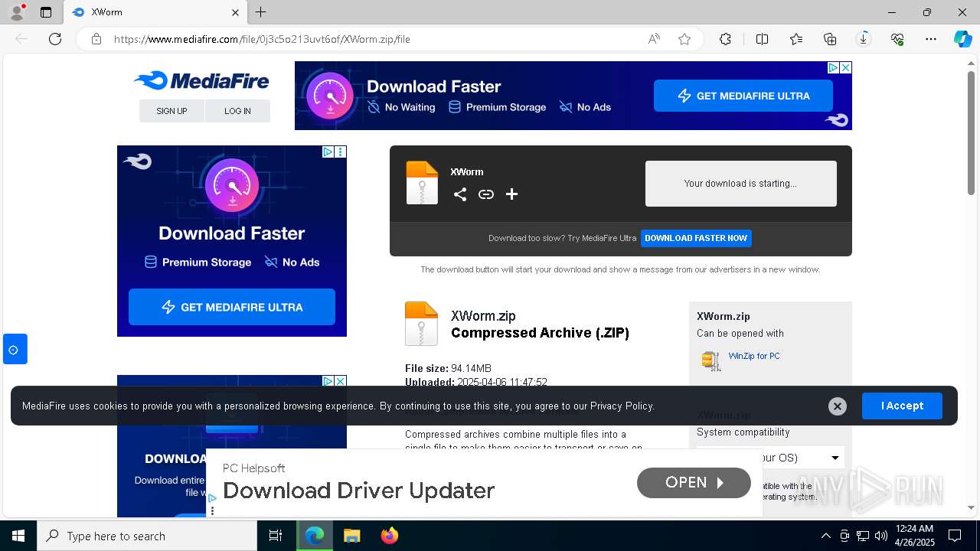Open the WinZip for PC icon

point(711,360)
